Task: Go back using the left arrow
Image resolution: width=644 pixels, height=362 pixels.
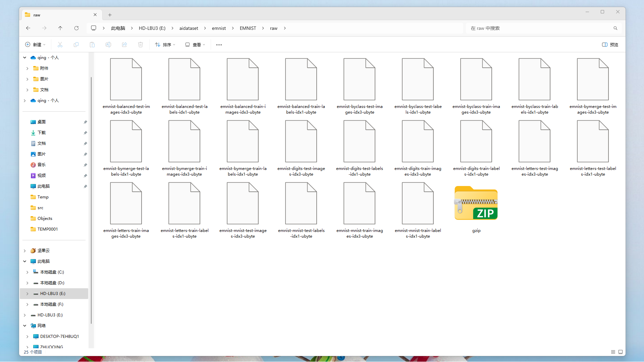Action: coord(28,28)
